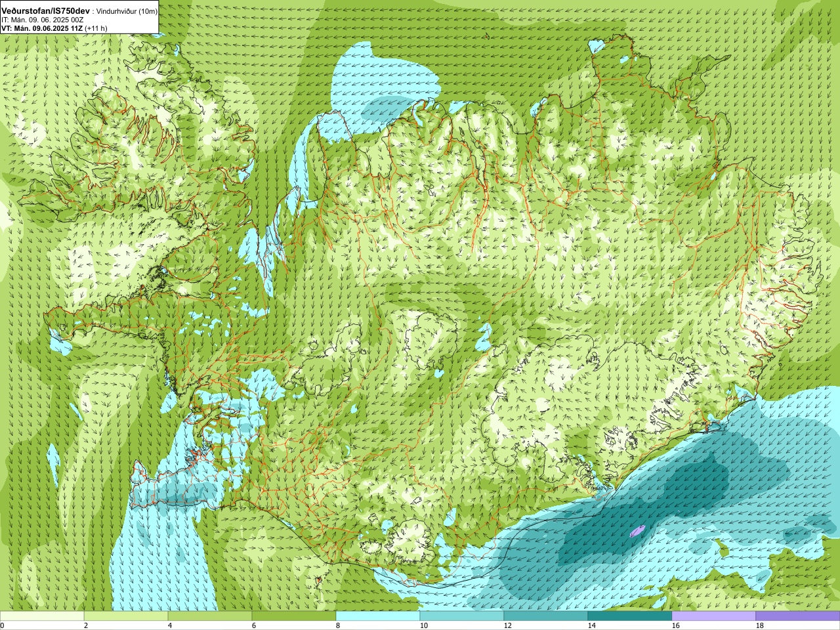Image resolution: width=840 pixels, height=630 pixels.
Task: Click the legend label 2
Action: click(x=86, y=625)
